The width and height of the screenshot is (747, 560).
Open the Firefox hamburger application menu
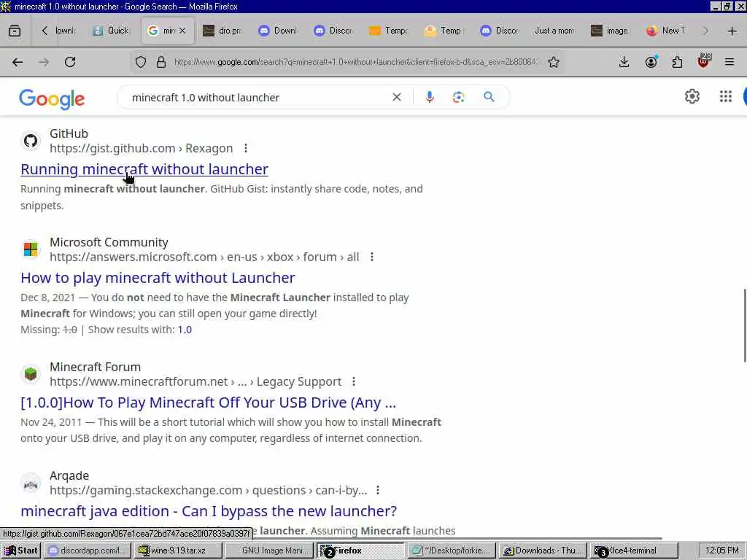[729, 62]
